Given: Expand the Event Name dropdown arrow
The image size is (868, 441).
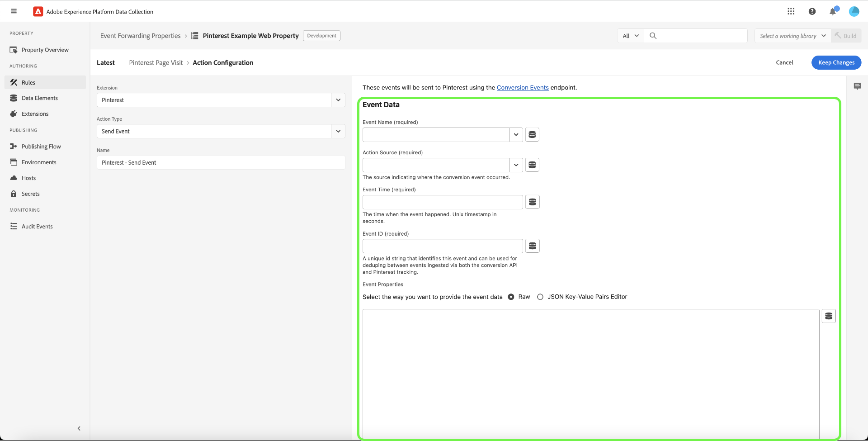Looking at the screenshot, I should (x=516, y=135).
